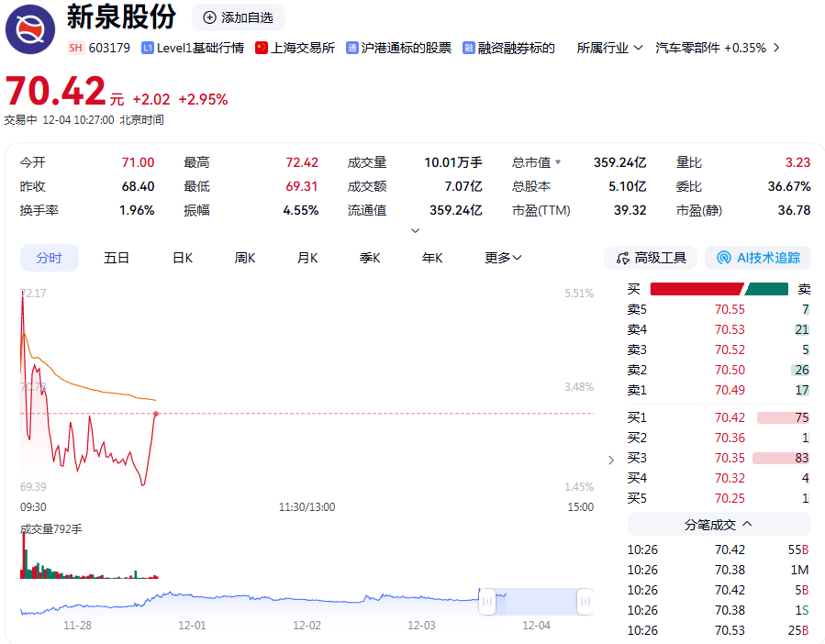Click the right arrow beside the order book
This screenshot has height=644, width=825.
[610, 460]
